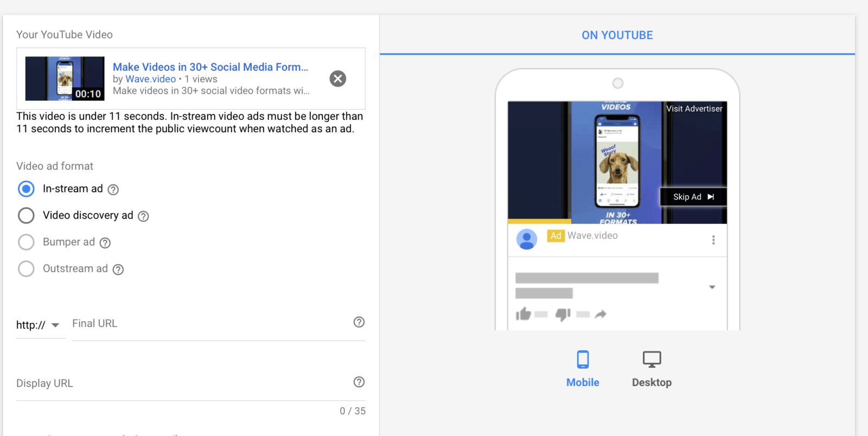Click the three-dot menu beside Wave.video
The height and width of the screenshot is (436, 868).
click(x=713, y=240)
